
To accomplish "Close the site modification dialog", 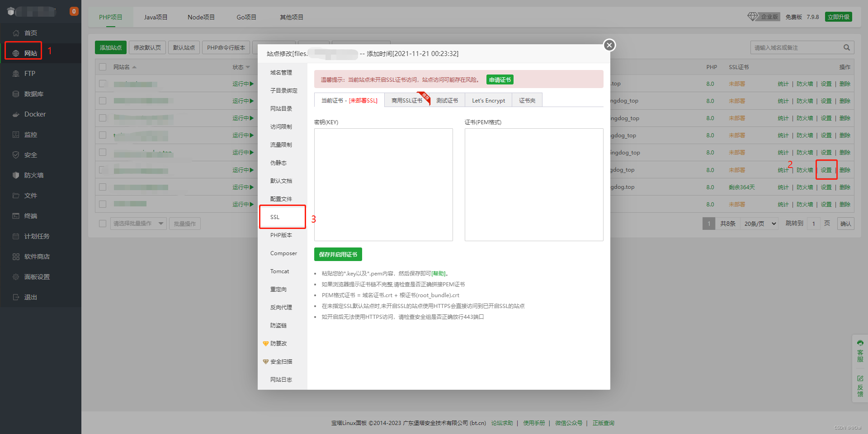I will [609, 45].
